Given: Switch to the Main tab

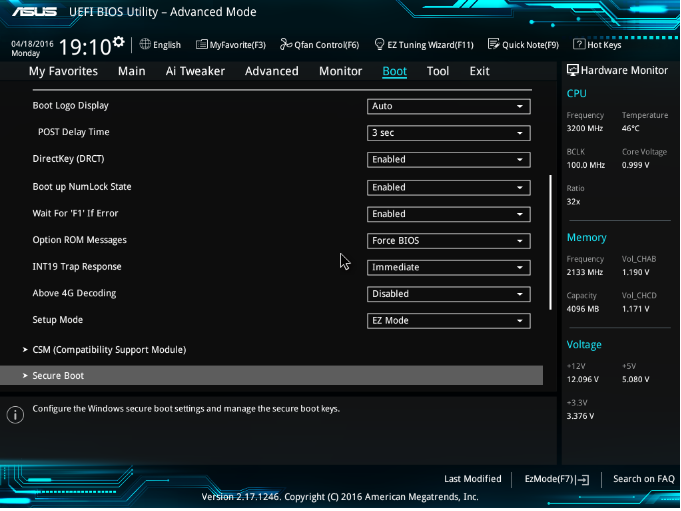Looking at the screenshot, I should pos(132,71).
